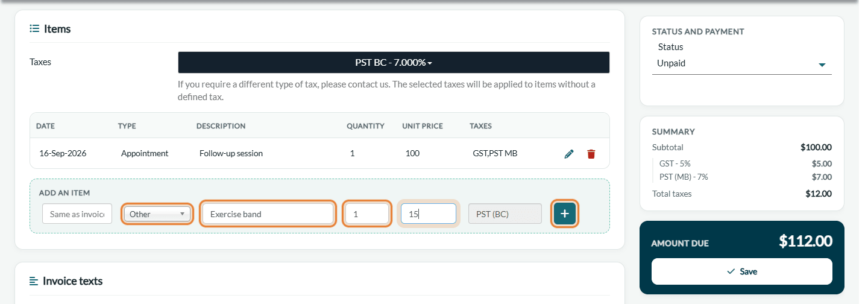Add the item with the plus button
Screen dimensions: 868x304
565,214
